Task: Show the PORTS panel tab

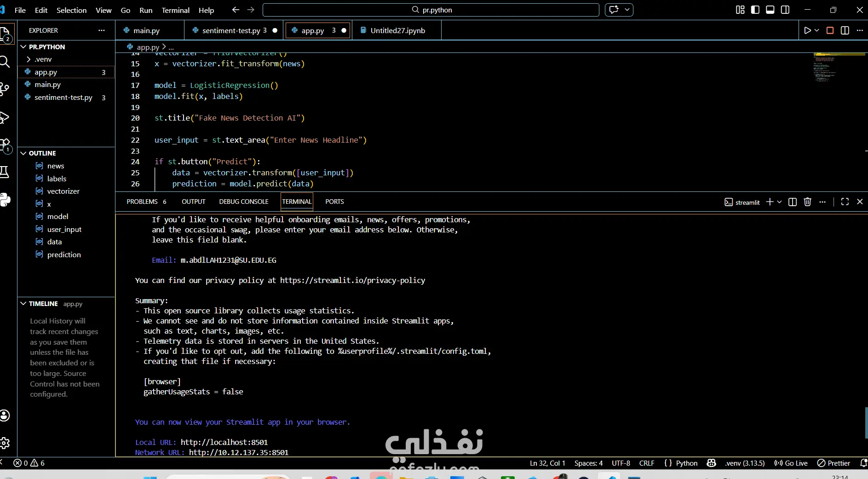Action: (334, 202)
